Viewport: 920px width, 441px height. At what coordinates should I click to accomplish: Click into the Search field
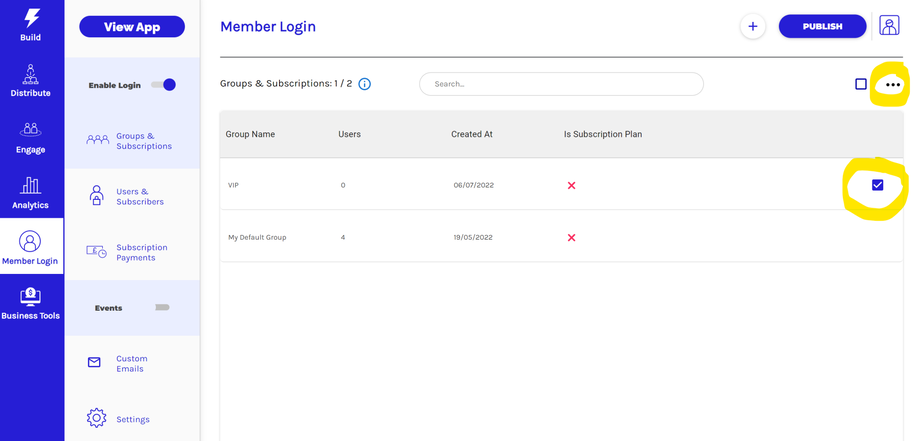tap(561, 84)
